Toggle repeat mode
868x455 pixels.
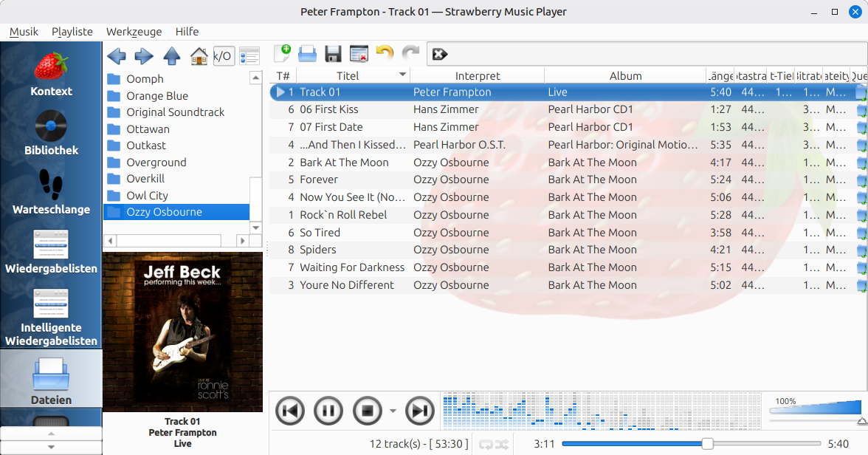coord(486,445)
